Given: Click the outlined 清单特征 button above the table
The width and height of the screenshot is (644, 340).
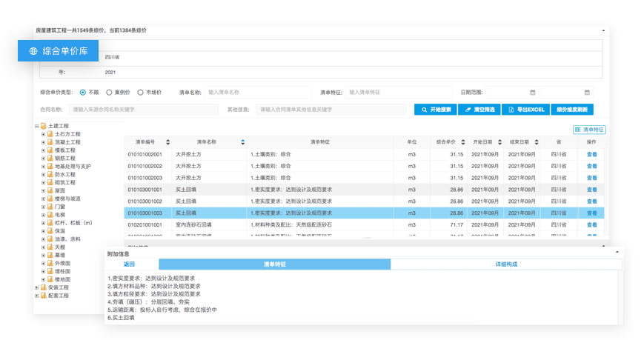Looking at the screenshot, I should [x=589, y=130].
